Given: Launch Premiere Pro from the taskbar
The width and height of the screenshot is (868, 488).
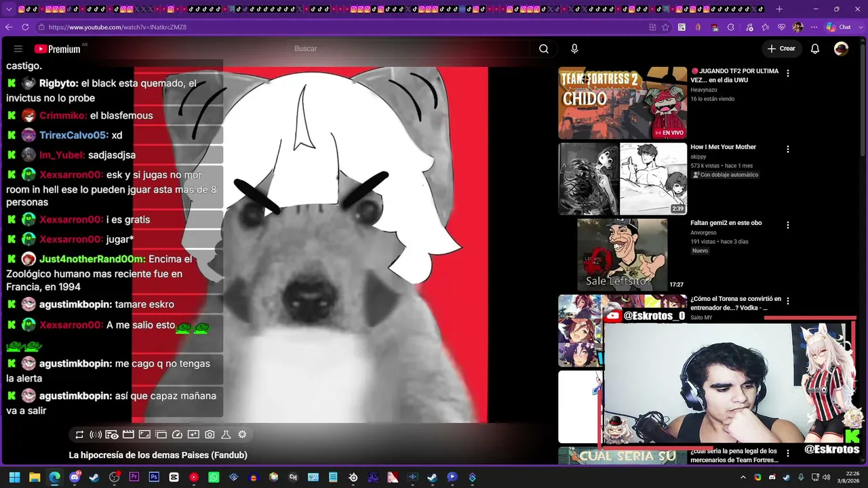Looking at the screenshot, I should tap(134, 477).
